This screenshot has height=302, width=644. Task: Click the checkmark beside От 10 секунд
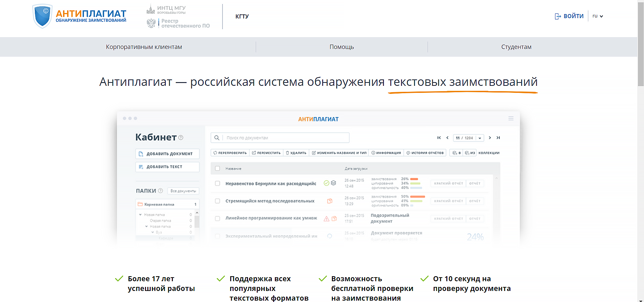click(x=425, y=279)
